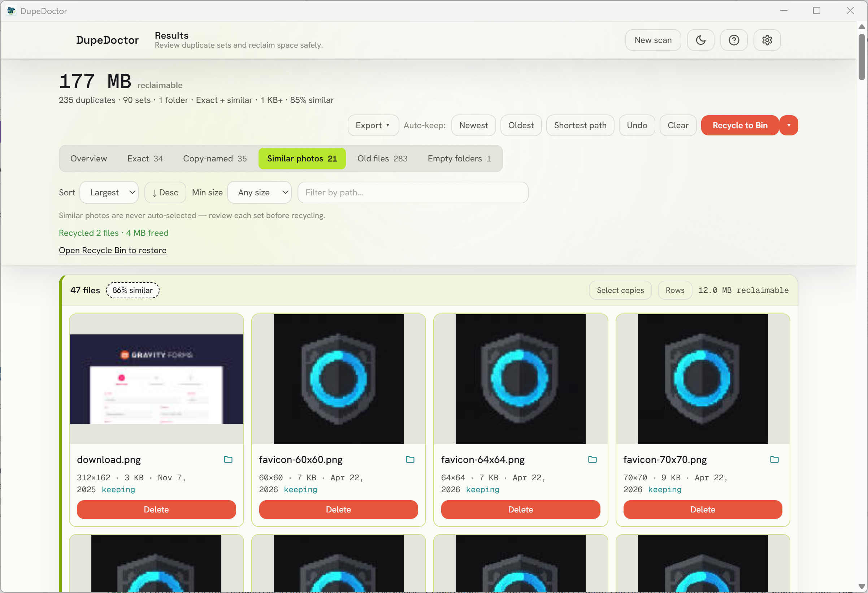Viewport: 868px width, 593px height.
Task: Auto-keep by Shortest path
Action: pyautogui.click(x=580, y=125)
